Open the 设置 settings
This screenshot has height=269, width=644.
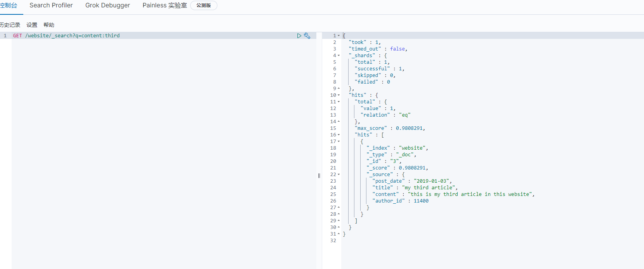click(32, 25)
